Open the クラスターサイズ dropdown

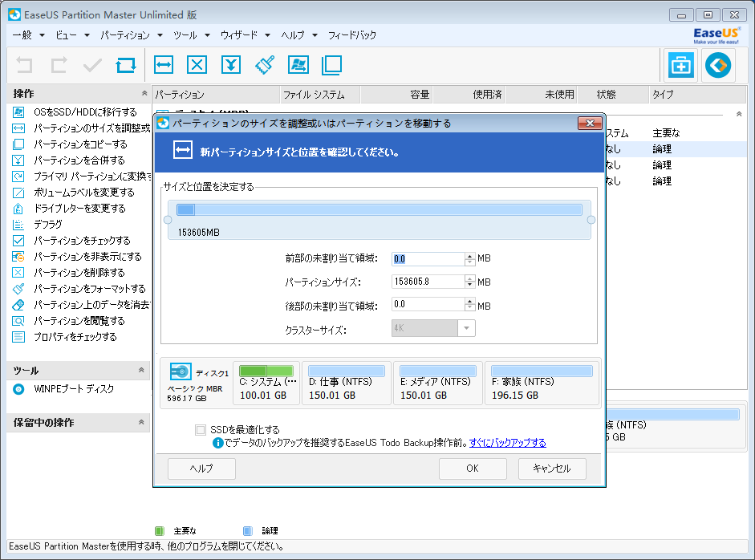coord(466,328)
